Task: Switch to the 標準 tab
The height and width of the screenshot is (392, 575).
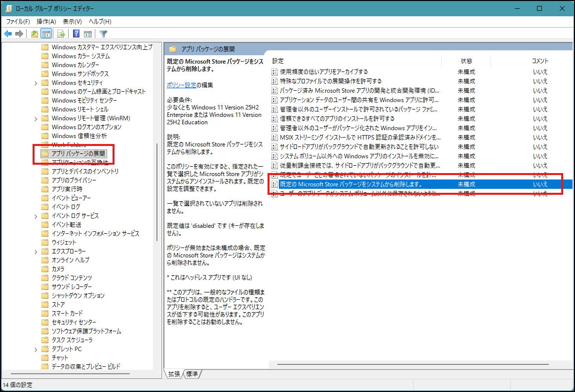Action: point(192,374)
